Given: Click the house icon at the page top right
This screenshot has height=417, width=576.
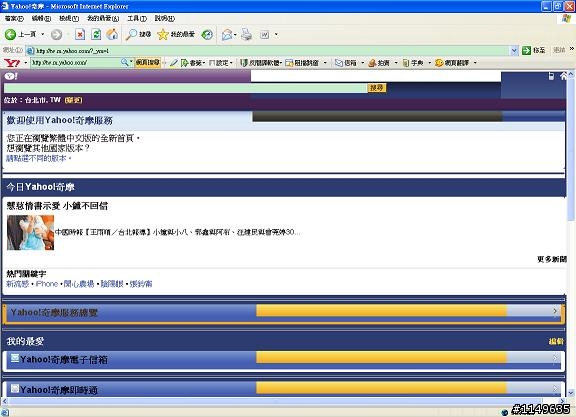Looking at the screenshot, I should 564,76.
